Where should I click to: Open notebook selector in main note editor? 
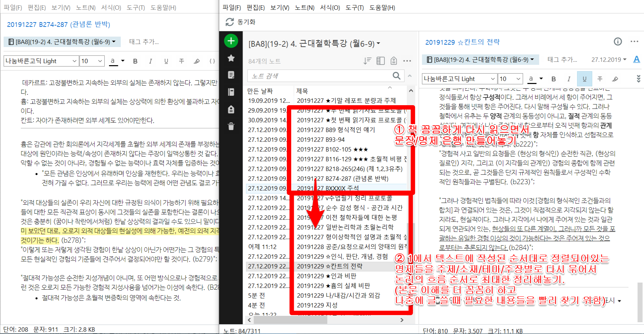[x=480, y=60]
